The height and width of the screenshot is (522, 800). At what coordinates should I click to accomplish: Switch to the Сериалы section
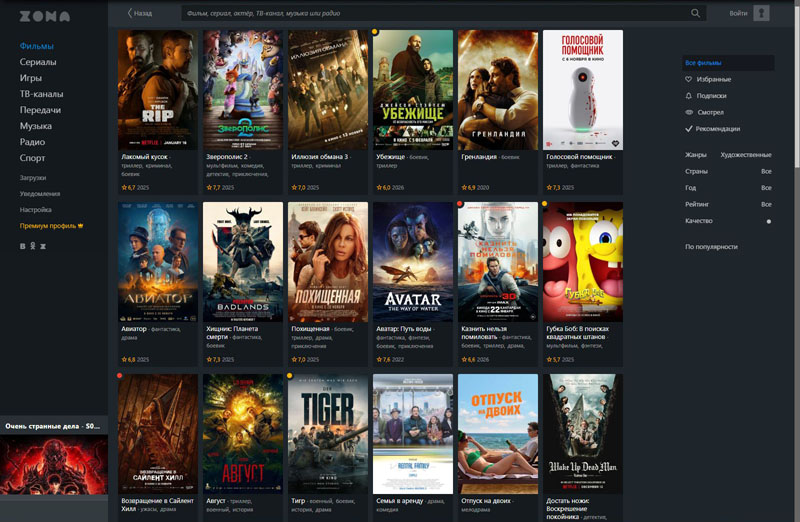[x=38, y=62]
